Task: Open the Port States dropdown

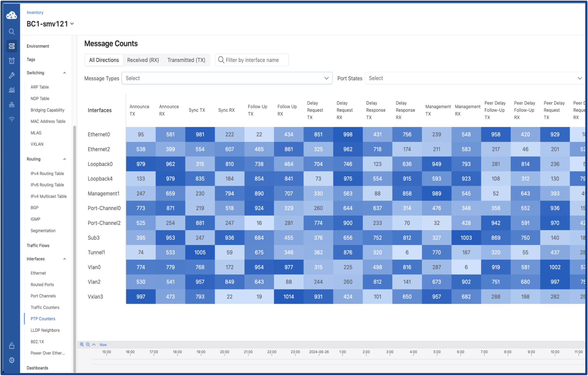Action: click(475, 78)
